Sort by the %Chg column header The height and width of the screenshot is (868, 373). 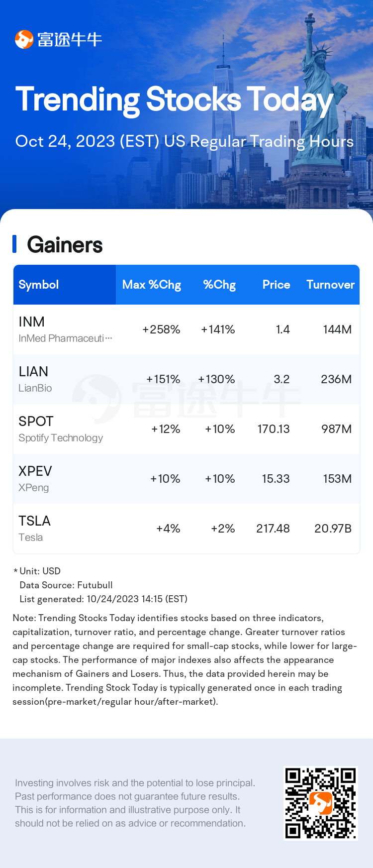[219, 285]
